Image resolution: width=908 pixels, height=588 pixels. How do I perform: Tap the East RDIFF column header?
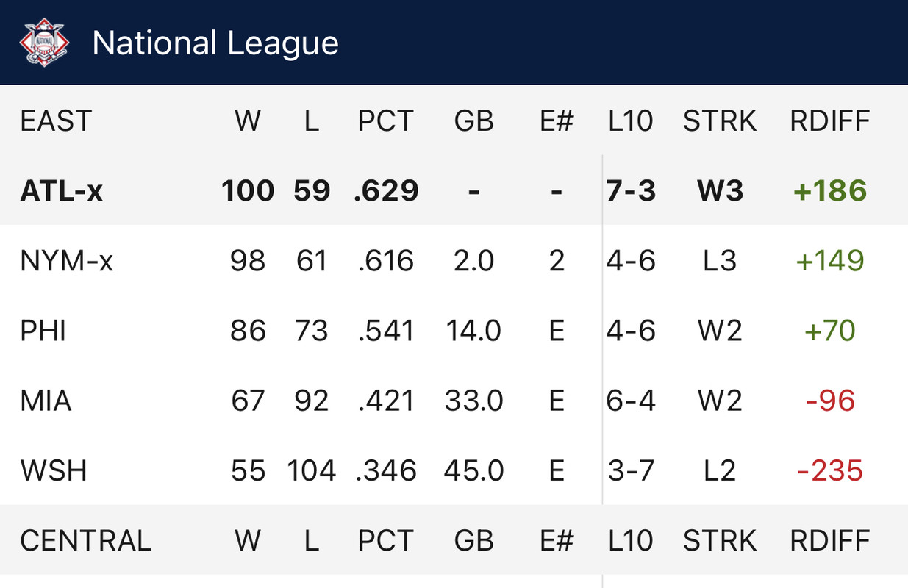coord(830,121)
